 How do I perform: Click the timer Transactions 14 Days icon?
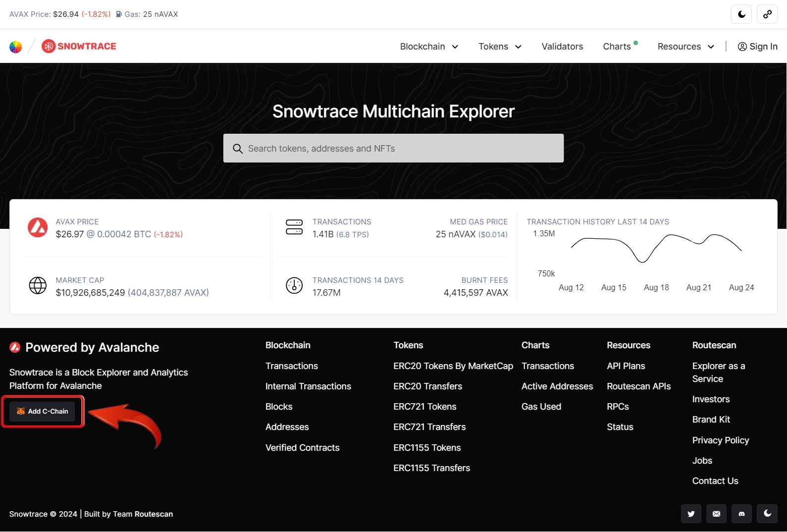pos(294,285)
